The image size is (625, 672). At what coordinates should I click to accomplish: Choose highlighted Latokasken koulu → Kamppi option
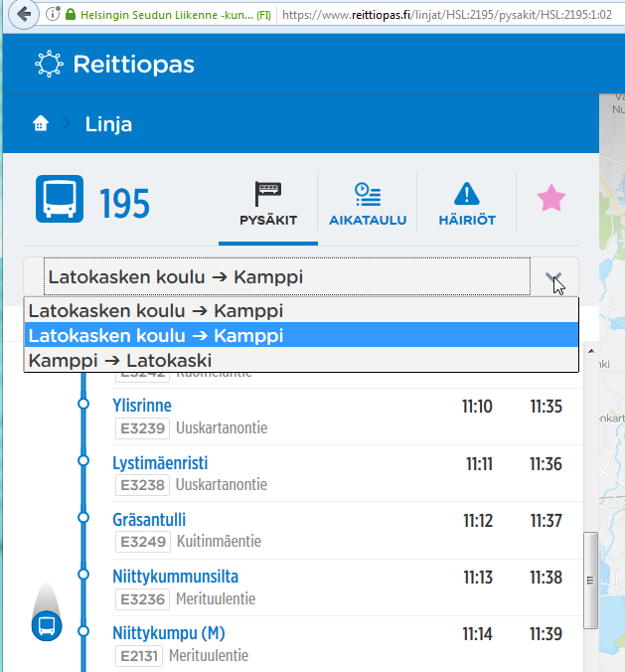(x=301, y=335)
